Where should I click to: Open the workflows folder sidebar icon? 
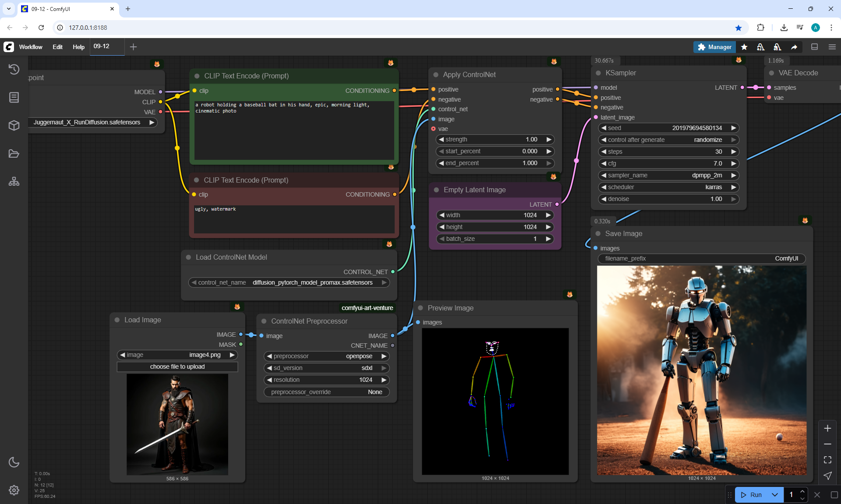point(14,154)
